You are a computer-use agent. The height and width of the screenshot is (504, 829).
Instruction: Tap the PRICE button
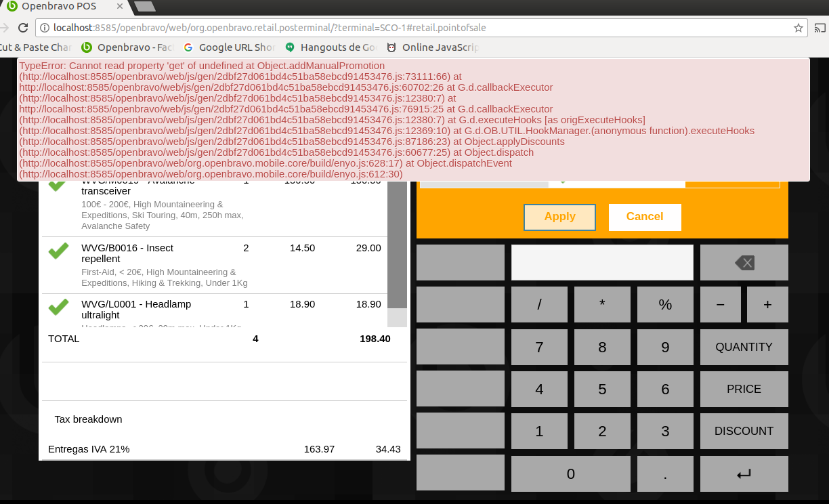744,389
